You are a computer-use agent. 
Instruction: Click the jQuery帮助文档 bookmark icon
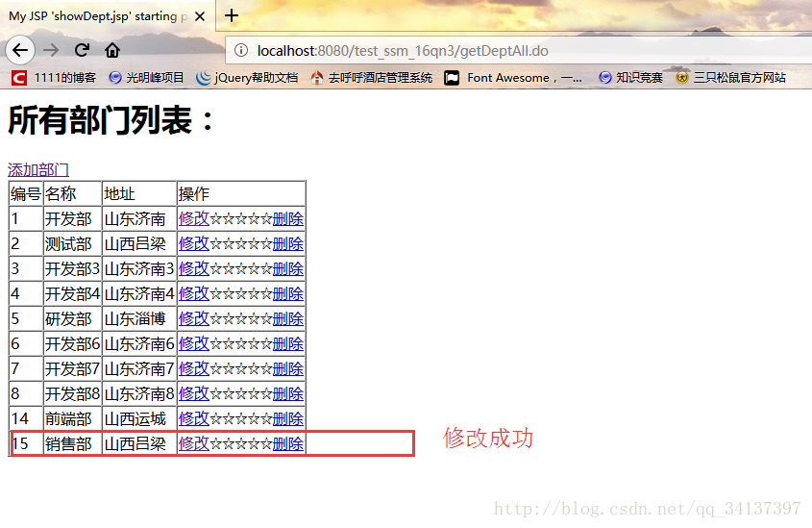[x=204, y=78]
